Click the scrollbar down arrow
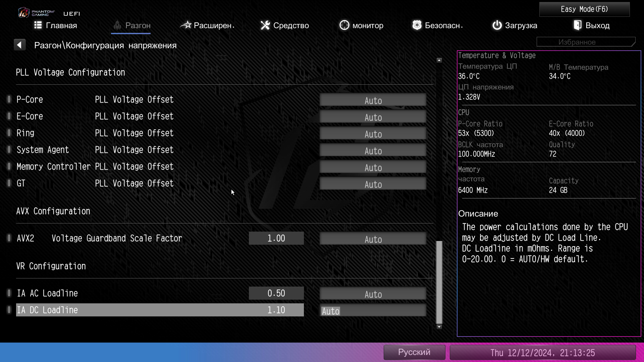 439,327
